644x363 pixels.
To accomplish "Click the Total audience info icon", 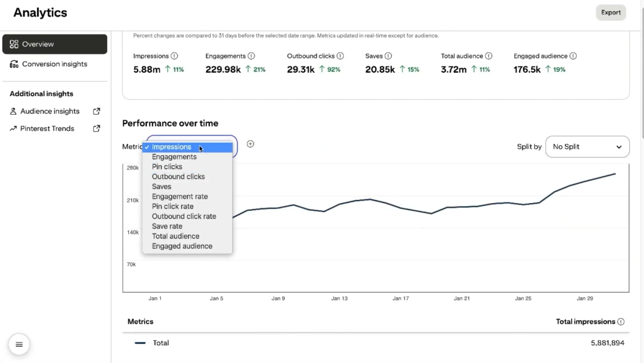I will click(488, 56).
